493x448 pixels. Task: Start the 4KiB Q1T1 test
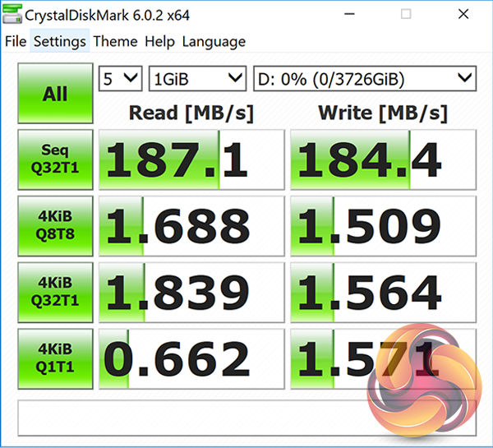point(55,358)
